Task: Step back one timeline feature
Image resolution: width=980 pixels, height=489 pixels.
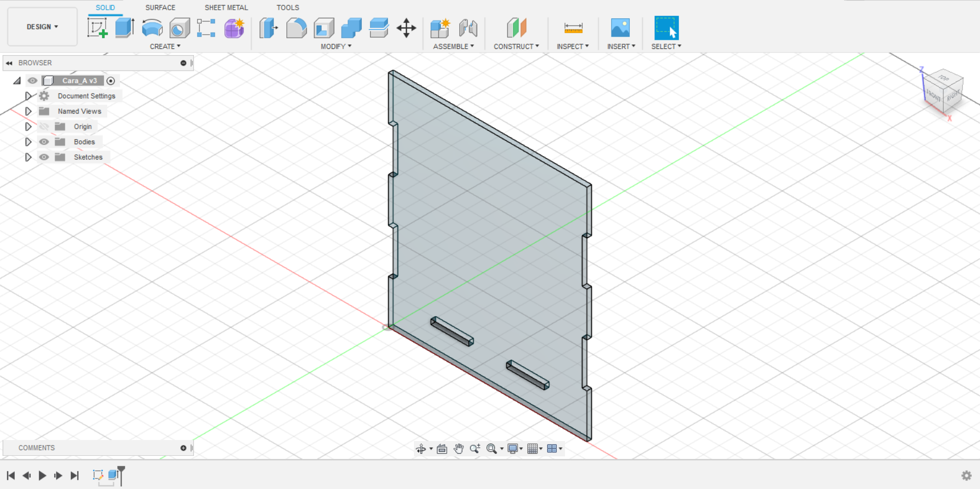Action: (27, 476)
